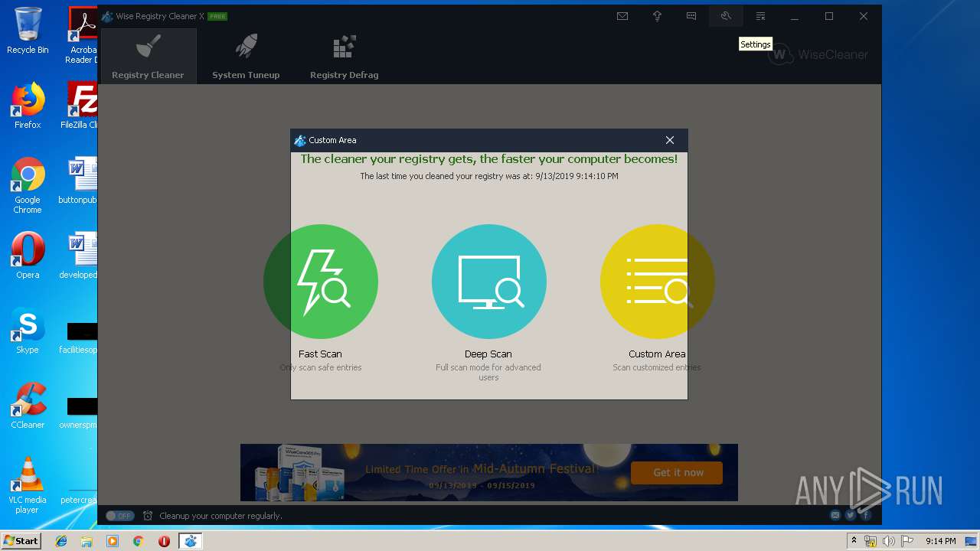
Task: Select Wise Registry Cleaner taskbar button
Action: 190,541
